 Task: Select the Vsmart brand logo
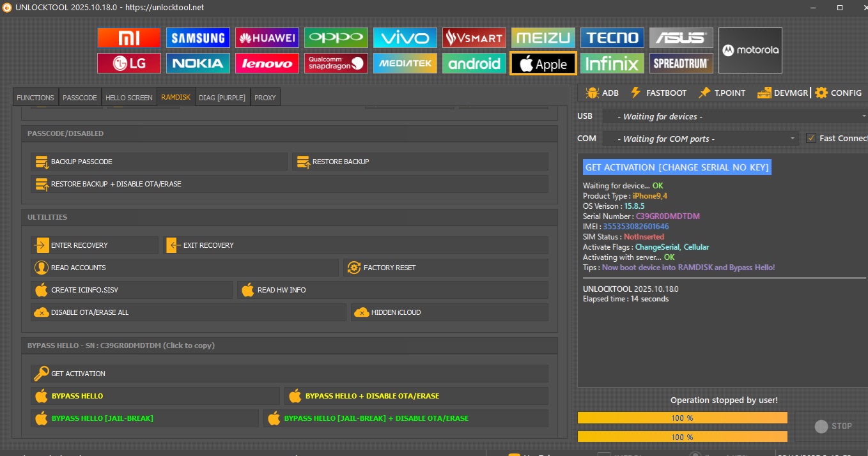pos(474,38)
